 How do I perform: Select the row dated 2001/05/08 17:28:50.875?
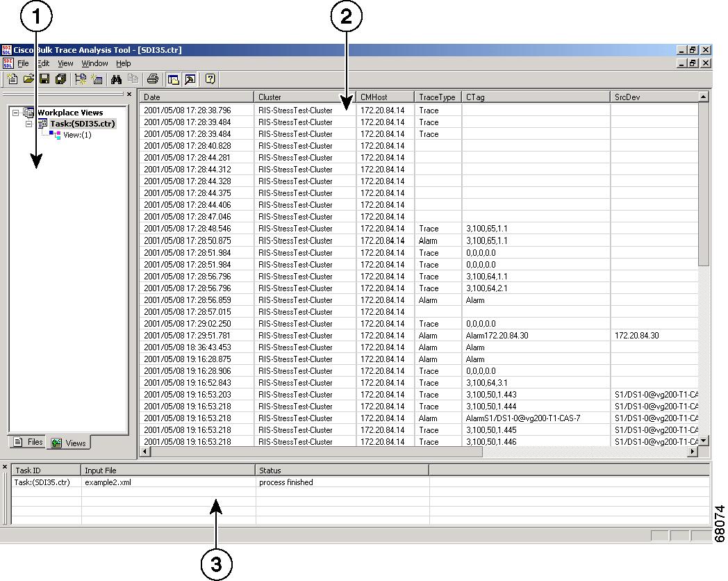pos(419,240)
